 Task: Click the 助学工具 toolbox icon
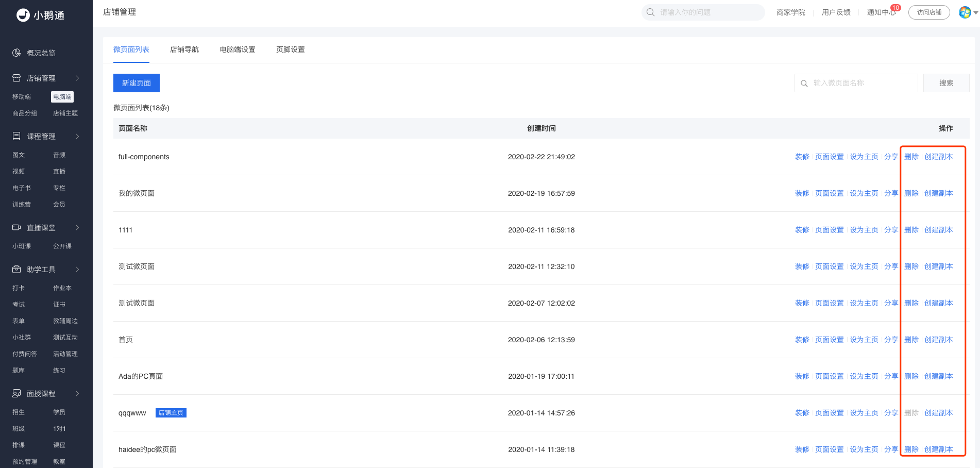coord(16,269)
